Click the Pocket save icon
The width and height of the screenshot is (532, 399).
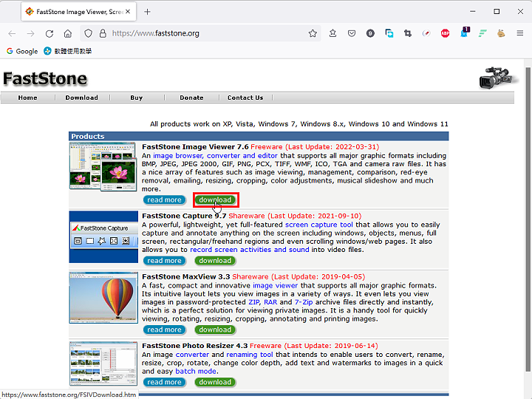[352, 33]
